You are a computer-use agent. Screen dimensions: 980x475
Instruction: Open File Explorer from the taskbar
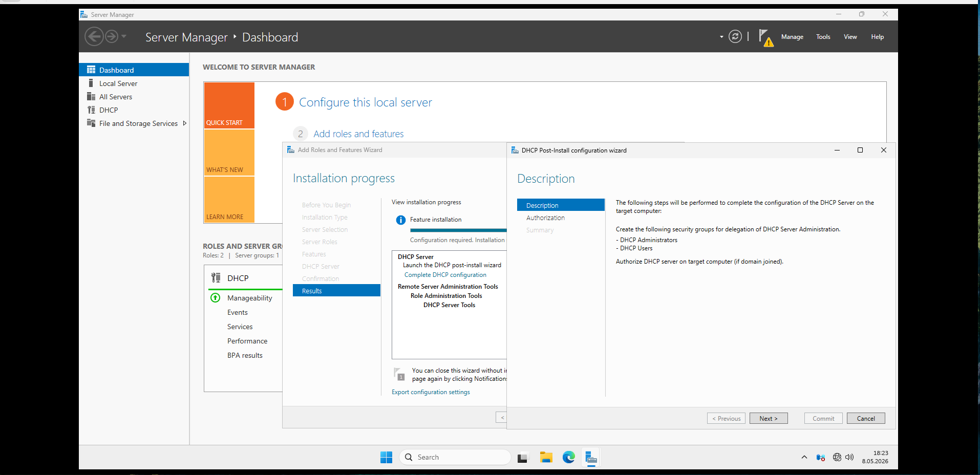point(546,457)
